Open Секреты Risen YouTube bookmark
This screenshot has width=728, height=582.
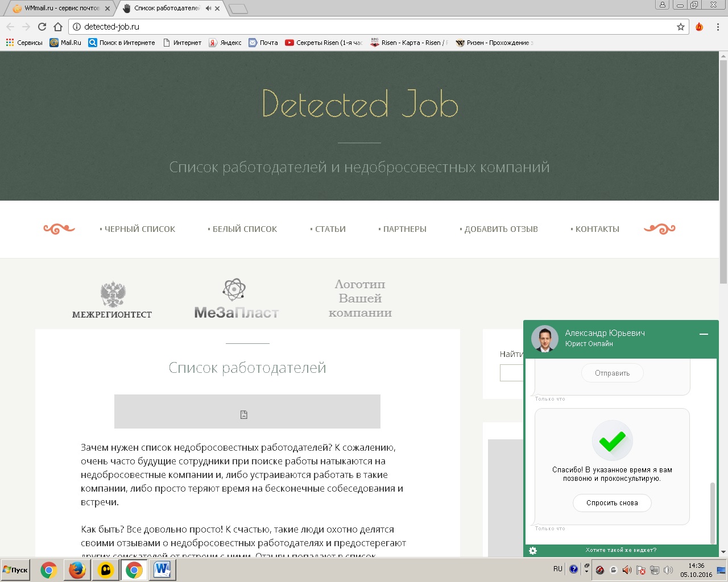[x=324, y=43]
